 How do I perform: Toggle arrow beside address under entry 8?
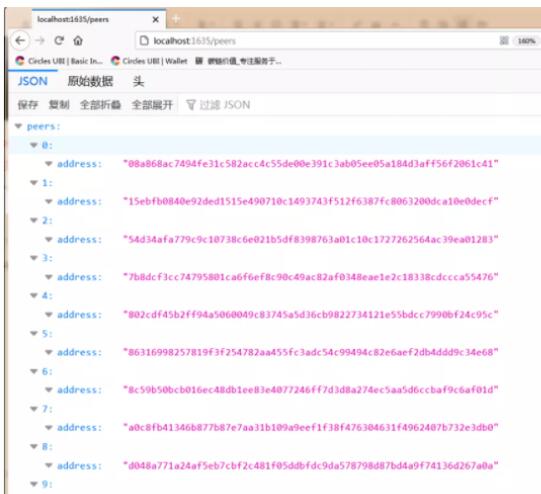[x=49, y=466]
